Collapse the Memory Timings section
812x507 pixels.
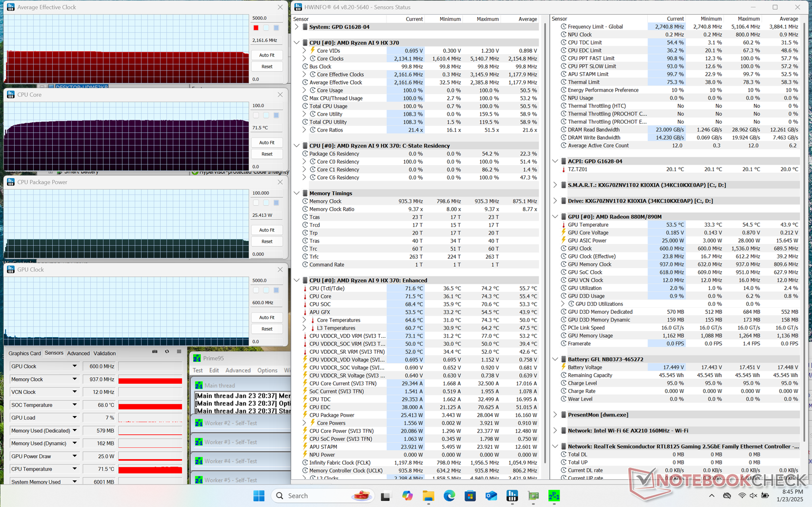pos(297,193)
